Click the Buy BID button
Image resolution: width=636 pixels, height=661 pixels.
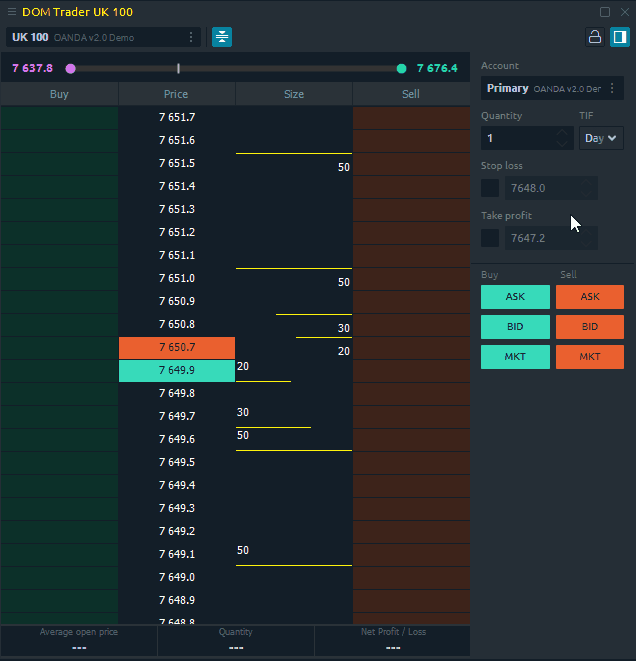coord(515,327)
